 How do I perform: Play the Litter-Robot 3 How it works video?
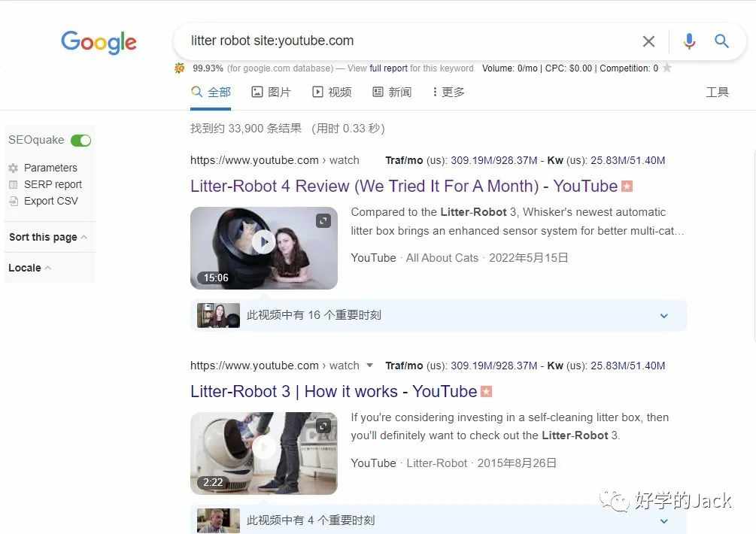[264, 448]
